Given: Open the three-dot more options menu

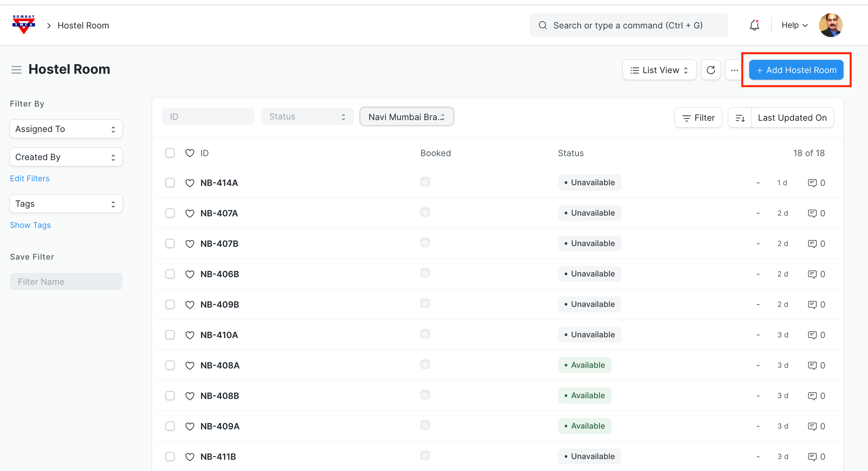Looking at the screenshot, I should pyautogui.click(x=734, y=70).
